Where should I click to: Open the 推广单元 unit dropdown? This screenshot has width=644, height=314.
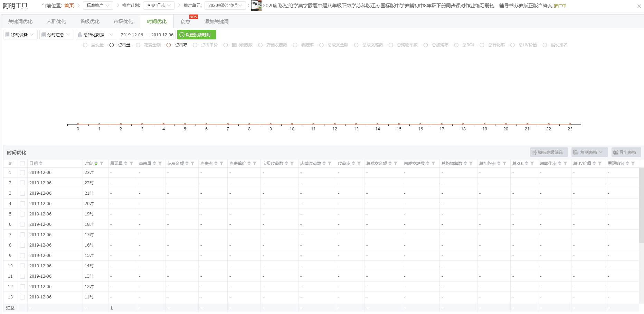(x=225, y=6)
